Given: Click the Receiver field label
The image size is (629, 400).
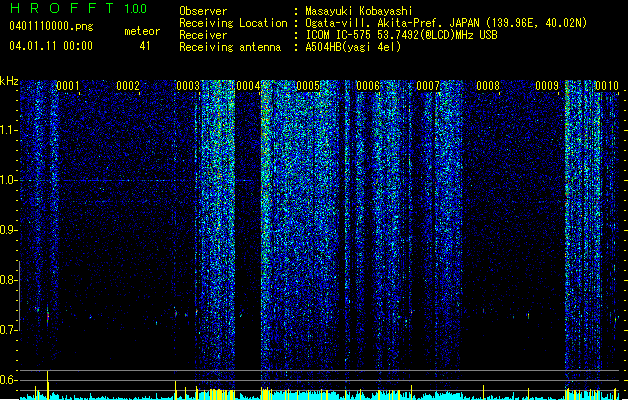Looking at the screenshot, I should [203, 35].
